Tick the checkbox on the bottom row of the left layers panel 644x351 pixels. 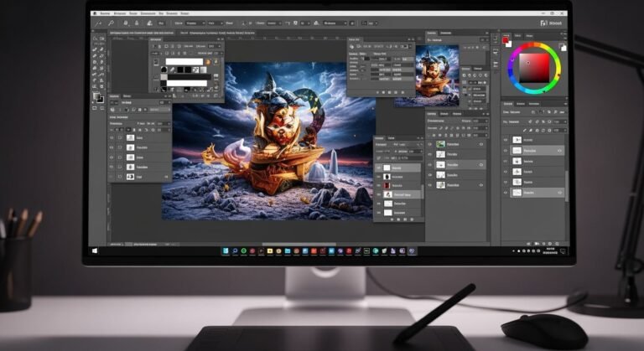coord(120,177)
